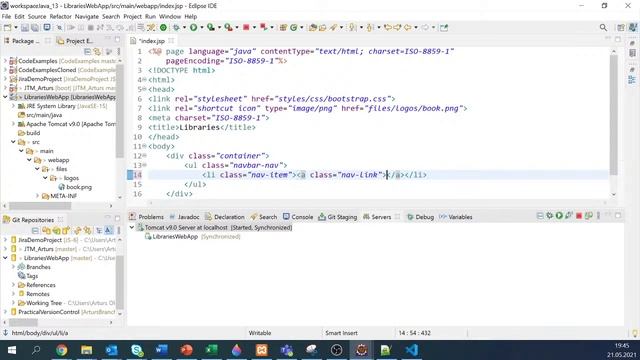Click the toolbar search magnifier icon
Screen dimensions: 640x360
click(603, 27)
